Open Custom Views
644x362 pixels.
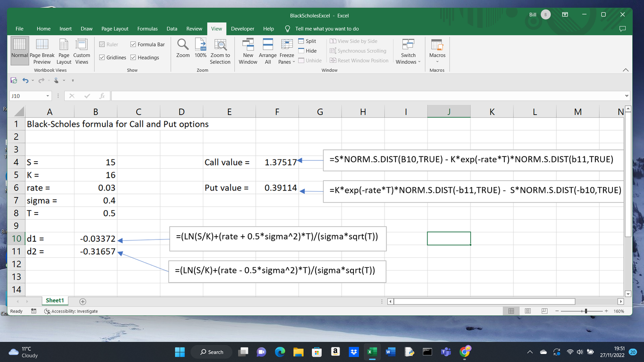coord(82,51)
